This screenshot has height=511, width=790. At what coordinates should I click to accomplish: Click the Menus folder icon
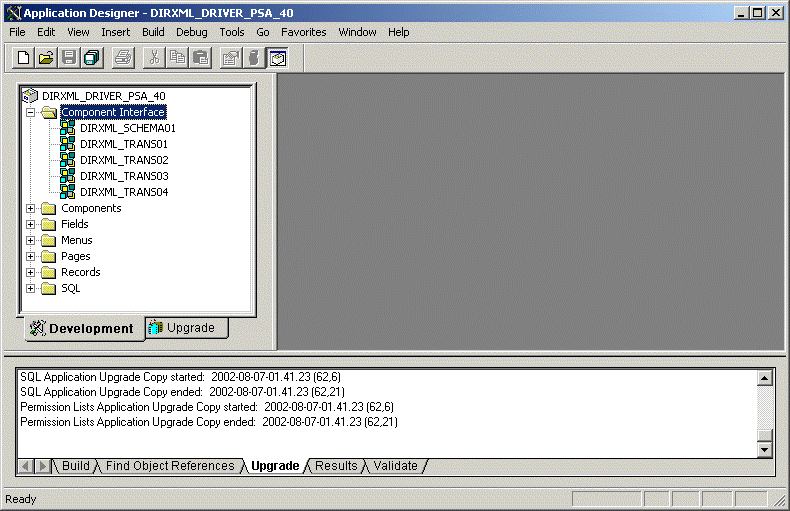[49, 240]
